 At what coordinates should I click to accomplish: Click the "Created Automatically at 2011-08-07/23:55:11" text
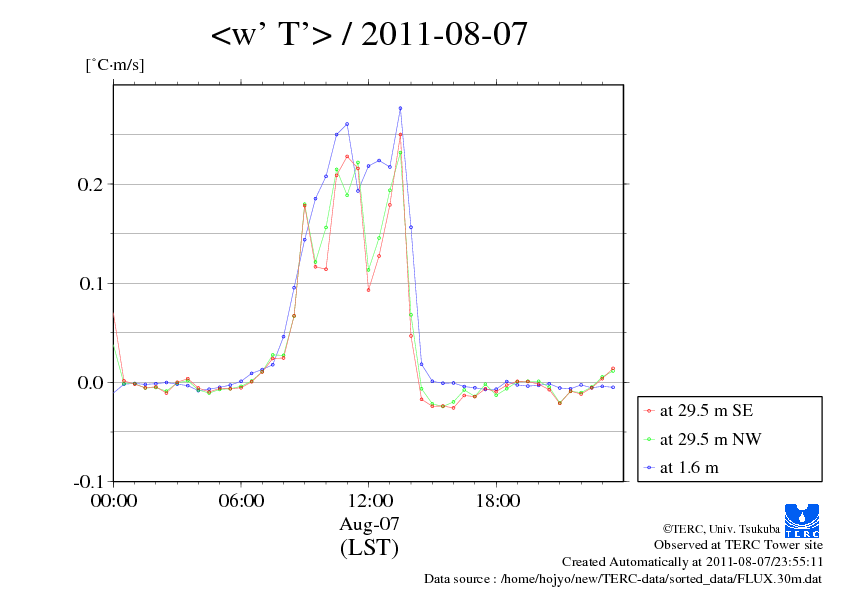(692, 562)
